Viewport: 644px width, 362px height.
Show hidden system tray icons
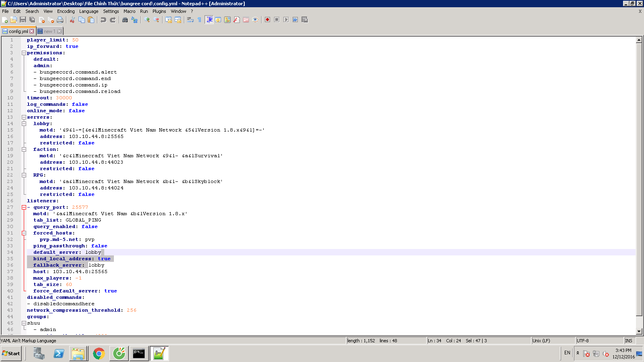[578, 353]
